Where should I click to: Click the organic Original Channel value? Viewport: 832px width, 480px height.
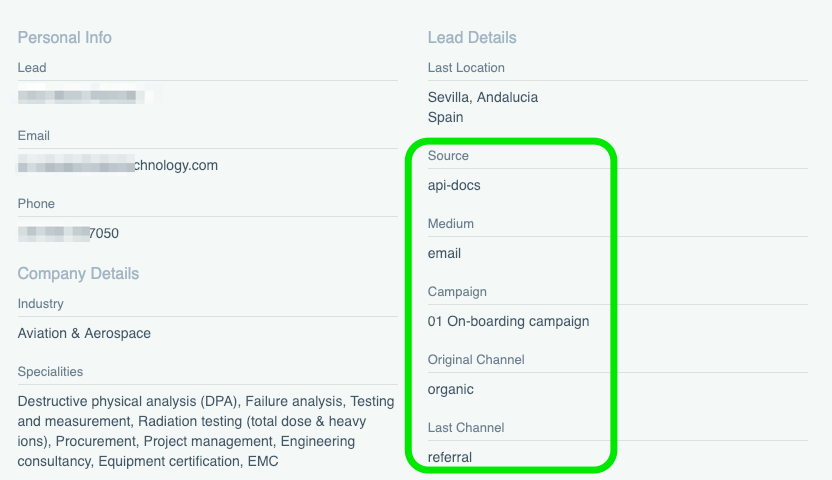(x=451, y=389)
